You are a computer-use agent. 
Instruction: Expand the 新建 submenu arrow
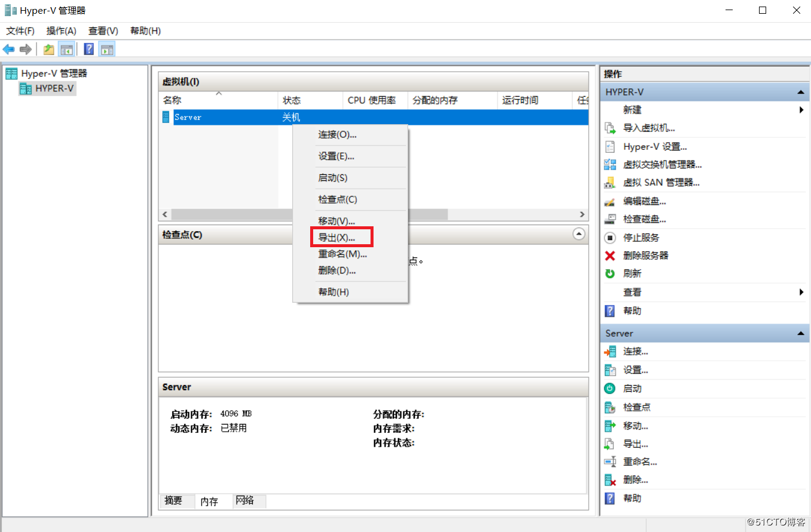click(x=801, y=109)
